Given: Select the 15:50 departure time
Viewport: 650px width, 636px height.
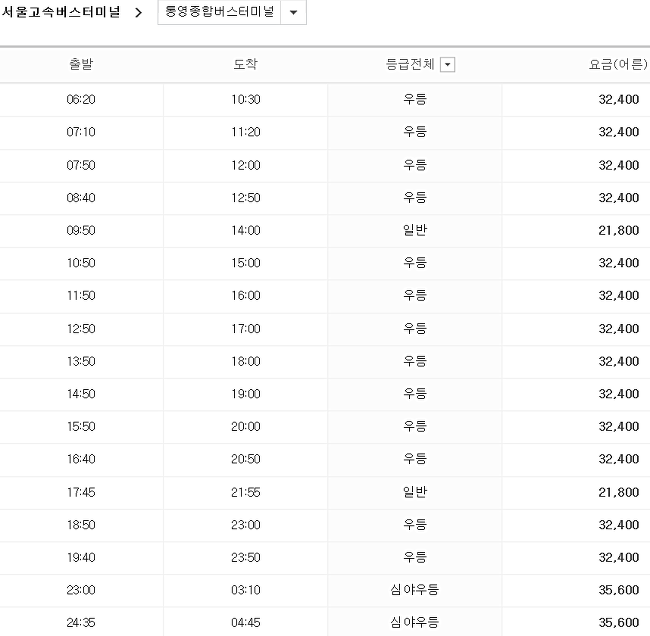Looking at the screenshot, I should coord(81,426).
